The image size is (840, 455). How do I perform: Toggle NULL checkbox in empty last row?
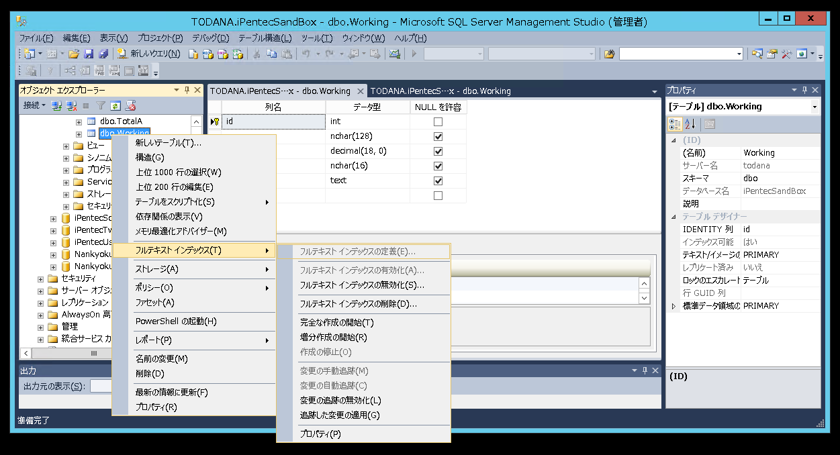point(438,196)
